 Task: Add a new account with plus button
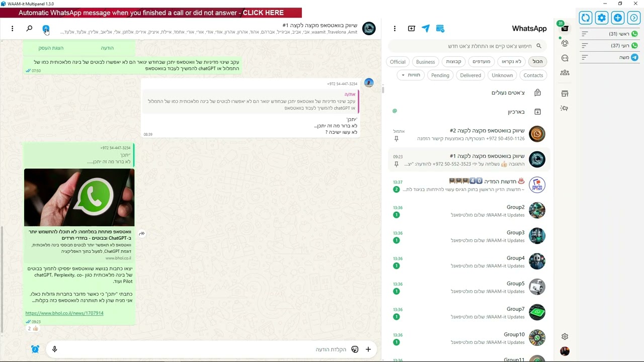618,18
